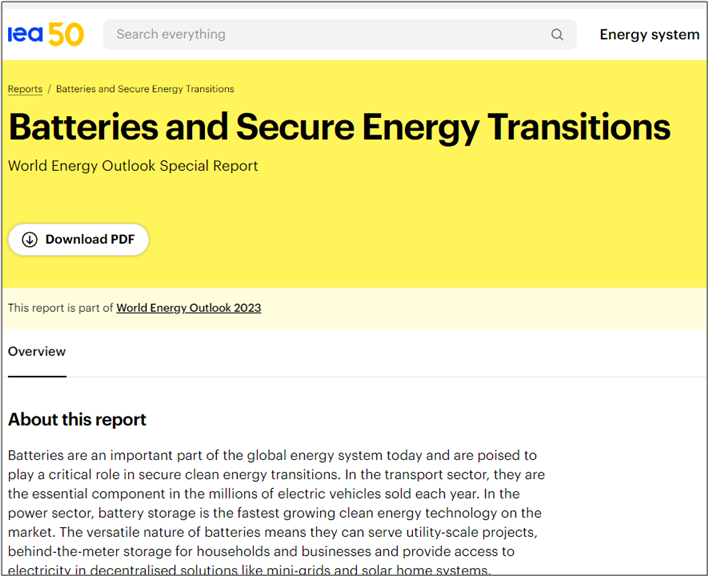Click the World Energy Outlook Special Report subtitle
Viewport: 708px width, 576px height.
[x=133, y=166]
